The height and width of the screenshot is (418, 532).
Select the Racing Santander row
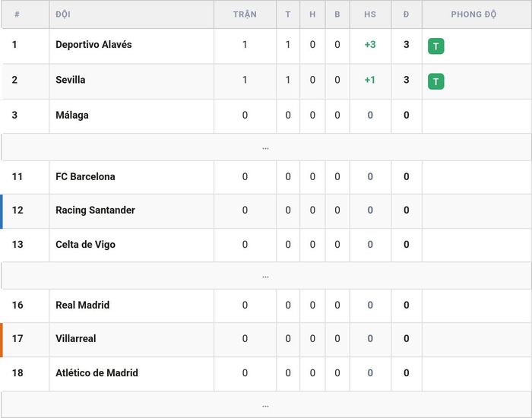tap(266, 211)
